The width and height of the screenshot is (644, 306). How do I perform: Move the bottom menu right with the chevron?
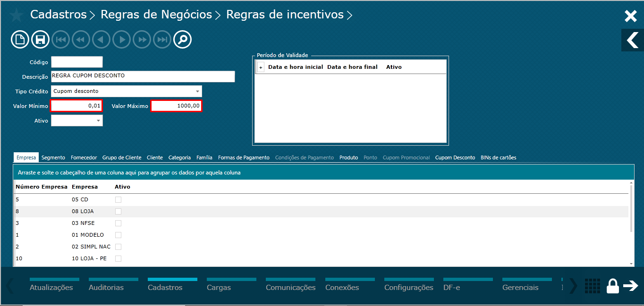[x=573, y=286]
